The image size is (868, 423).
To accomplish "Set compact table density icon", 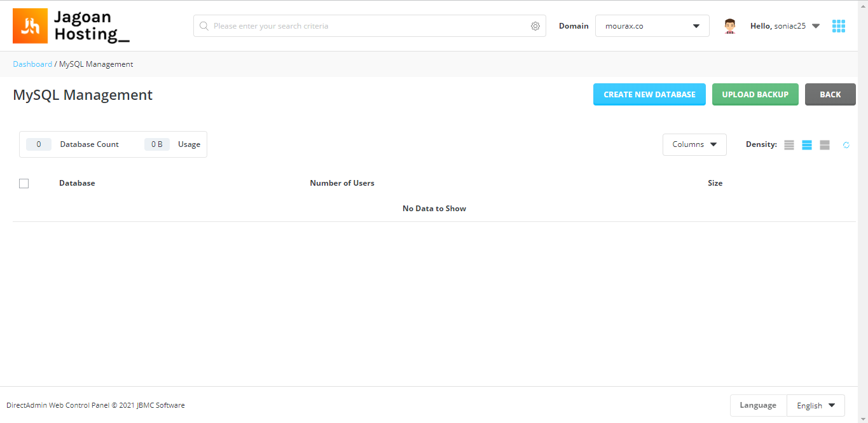I will click(x=789, y=145).
